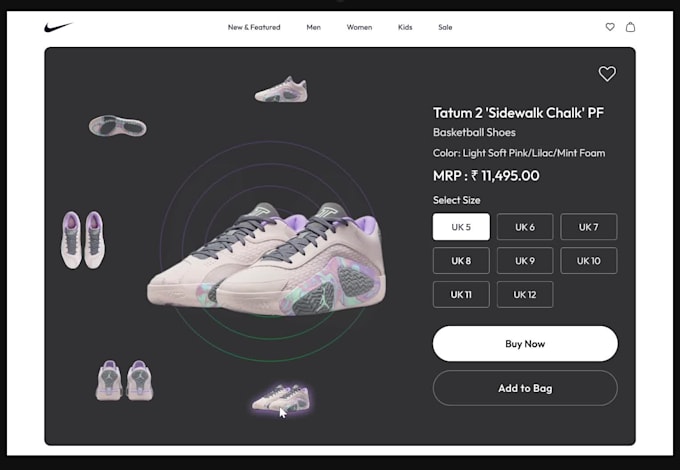Open the Women menu

click(359, 27)
